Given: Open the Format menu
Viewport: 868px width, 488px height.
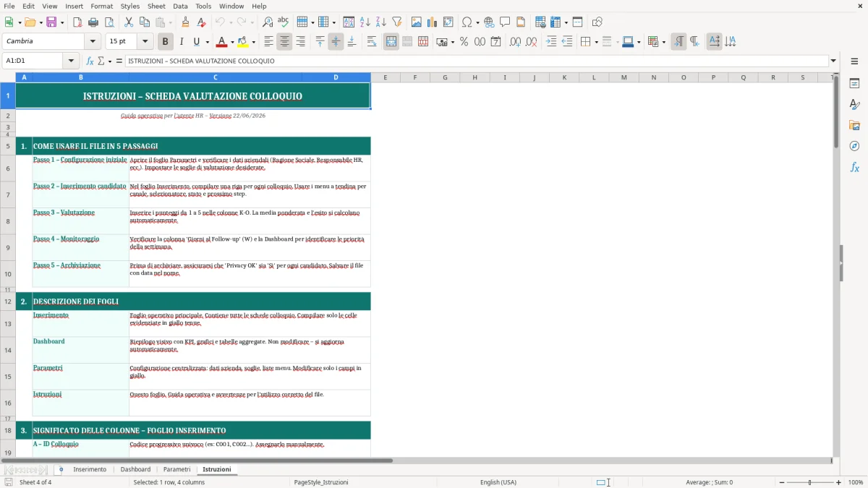Looking at the screenshot, I should 102,6.
